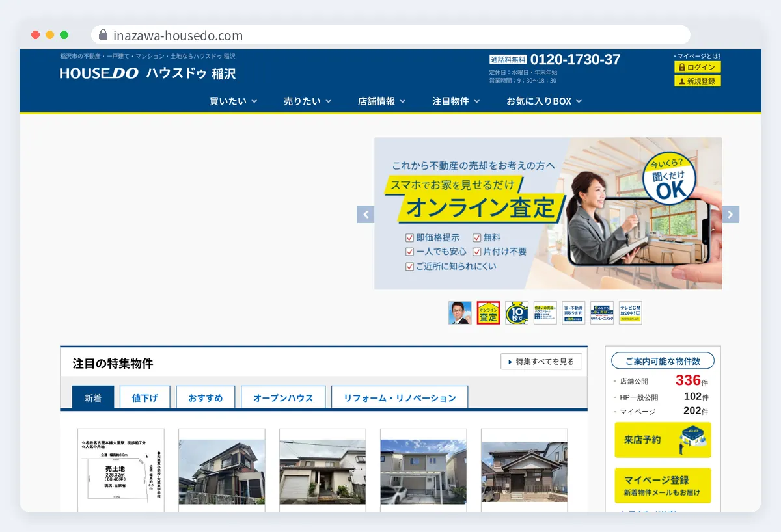Expand chevron next to 注目物件
Viewport: 781px width, 532px height.
[x=477, y=101]
